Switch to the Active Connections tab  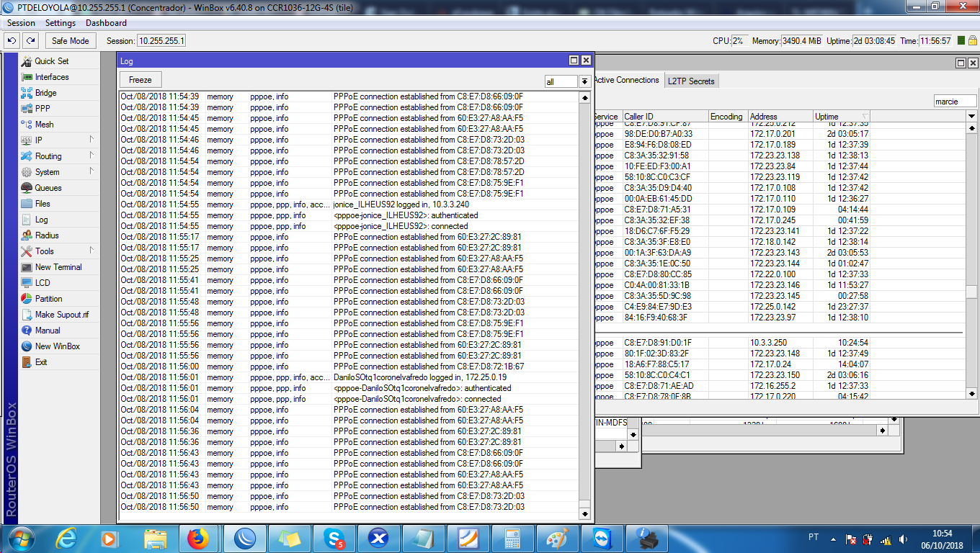click(625, 80)
